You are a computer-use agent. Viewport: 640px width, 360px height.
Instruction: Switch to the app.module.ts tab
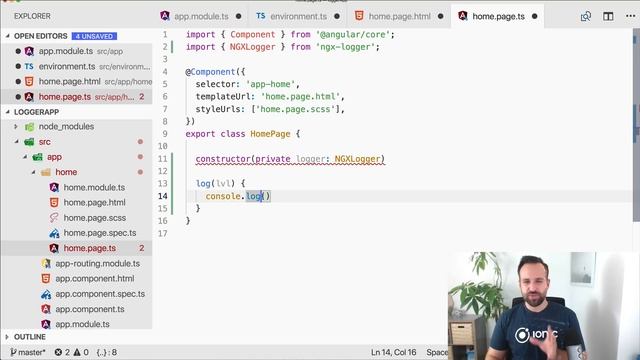200,16
